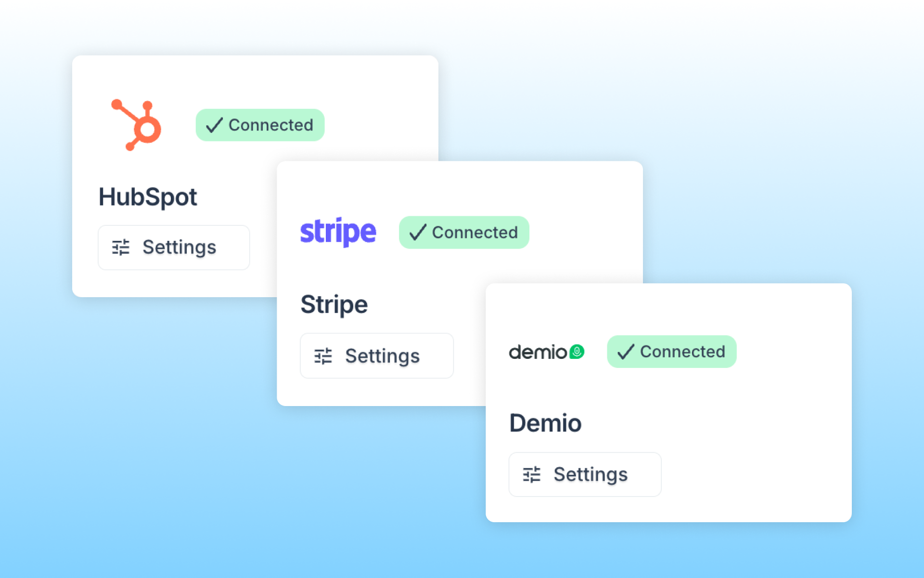Click the Stripe wordmark logo
Image resolution: width=924 pixels, height=578 pixels.
click(x=338, y=232)
